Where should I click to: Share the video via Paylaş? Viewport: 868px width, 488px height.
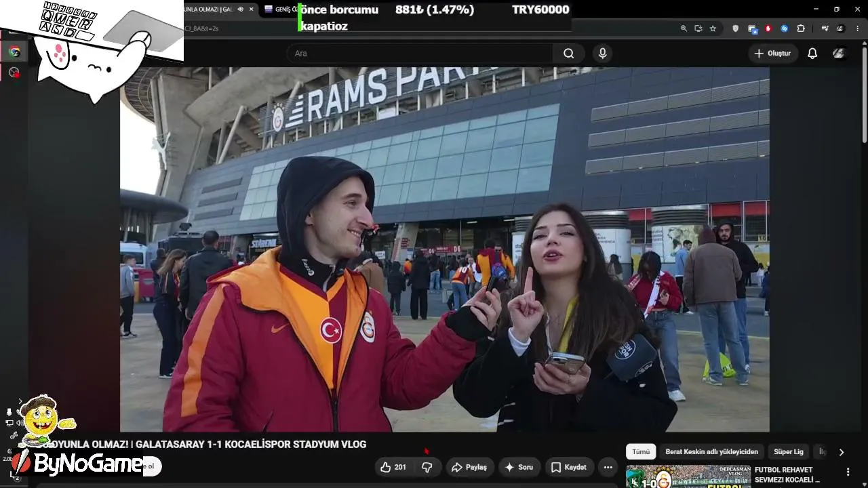[x=469, y=467]
